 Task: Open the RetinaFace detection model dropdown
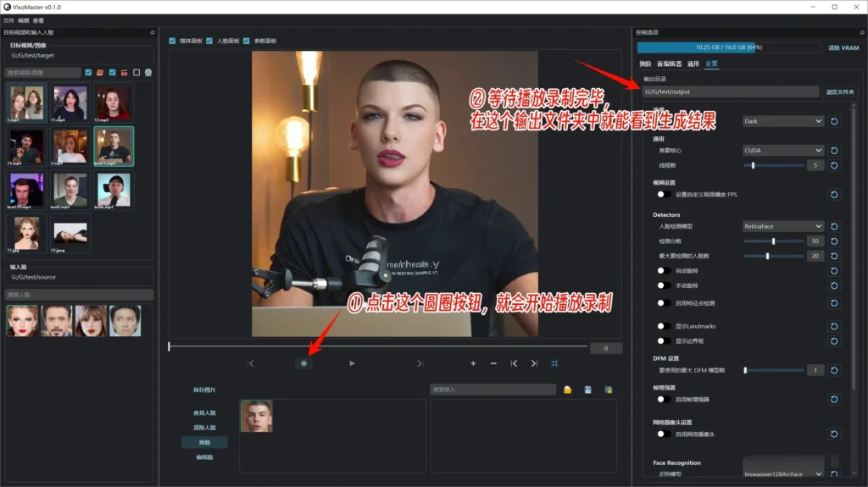pos(782,226)
